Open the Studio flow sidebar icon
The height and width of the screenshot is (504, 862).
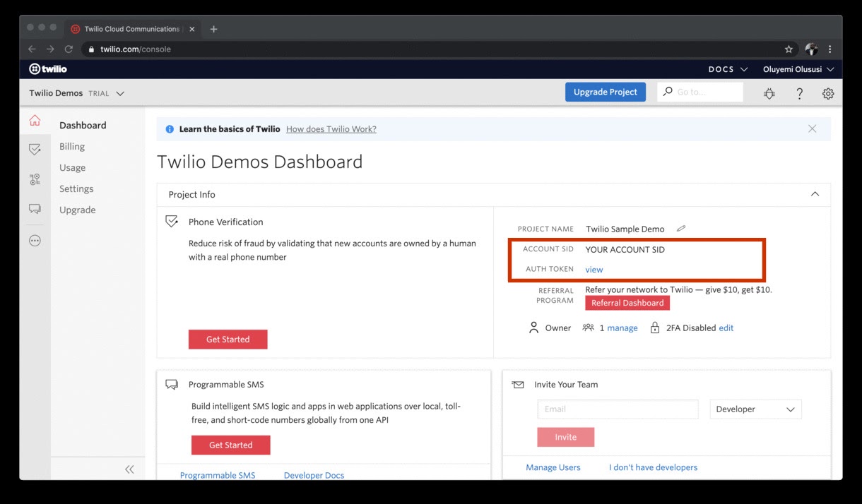tap(35, 179)
